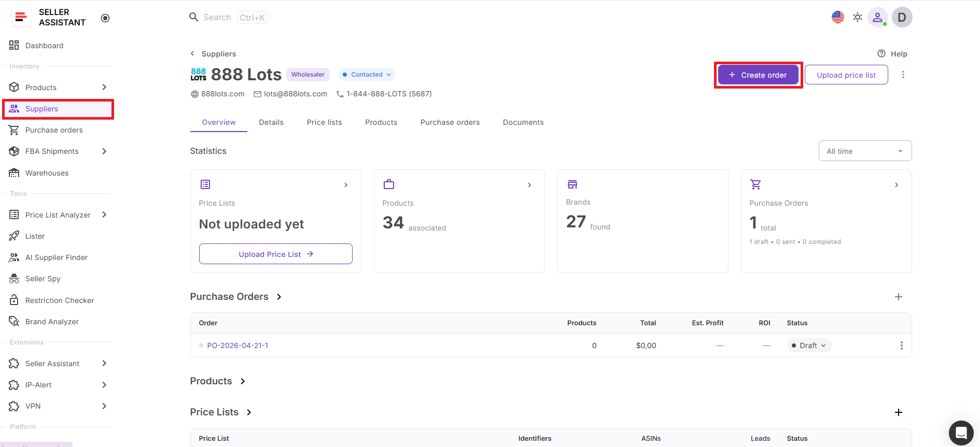Toggle the sidebar pin radio icon
The height and width of the screenshot is (447, 980).
105,18
